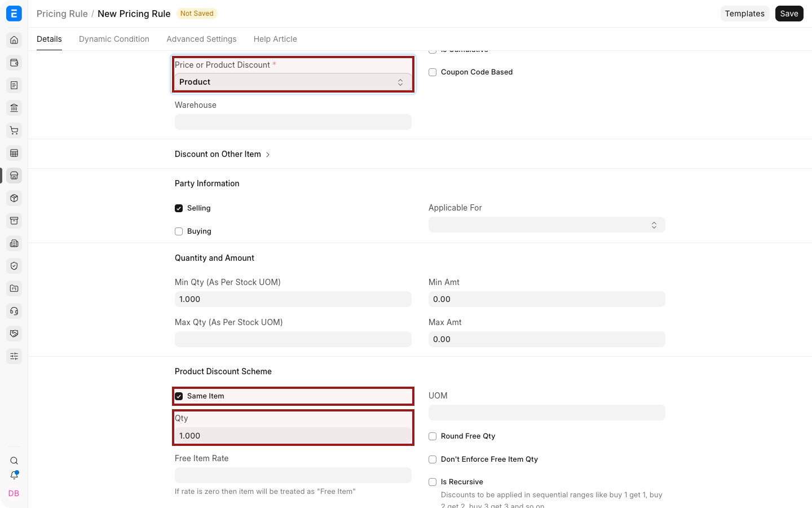The height and width of the screenshot is (508, 812).
Task: Open the storefront Selling sidebar icon
Action: pyautogui.click(x=14, y=176)
